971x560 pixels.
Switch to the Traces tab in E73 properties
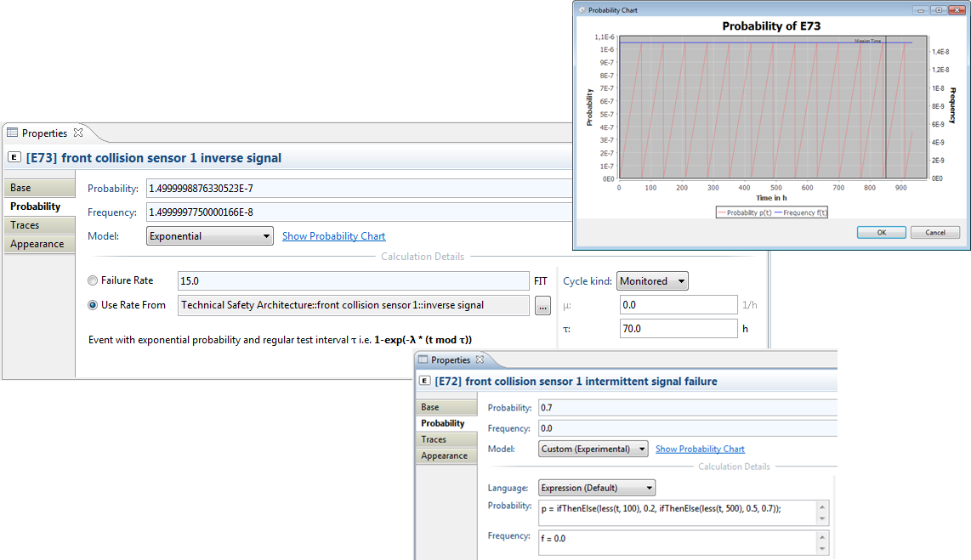25,225
